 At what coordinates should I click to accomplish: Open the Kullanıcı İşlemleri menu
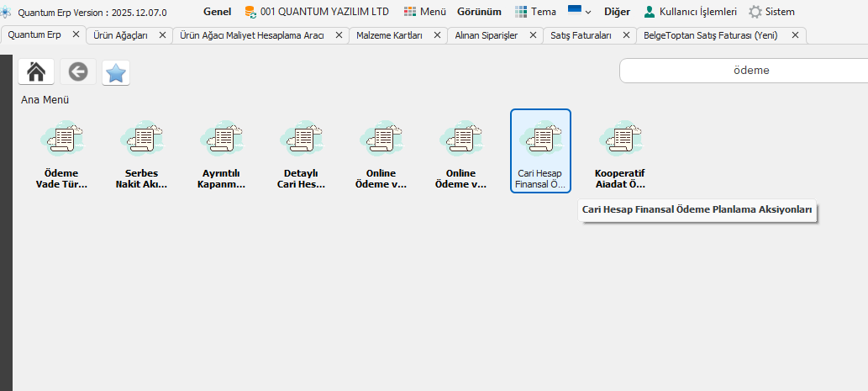tap(689, 12)
